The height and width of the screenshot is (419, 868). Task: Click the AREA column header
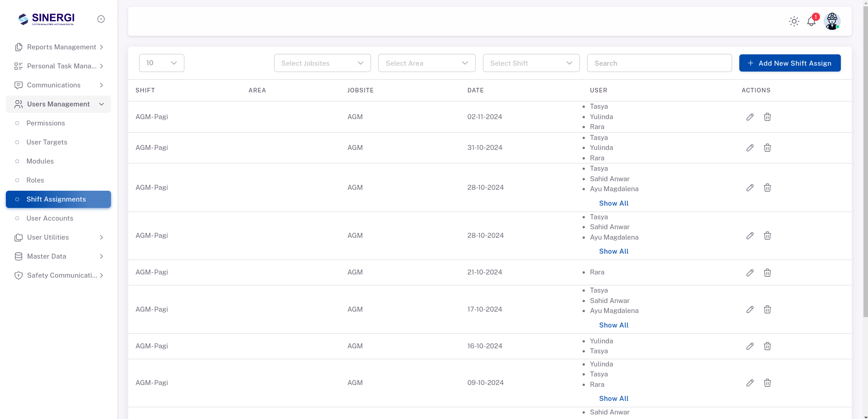[x=257, y=90]
